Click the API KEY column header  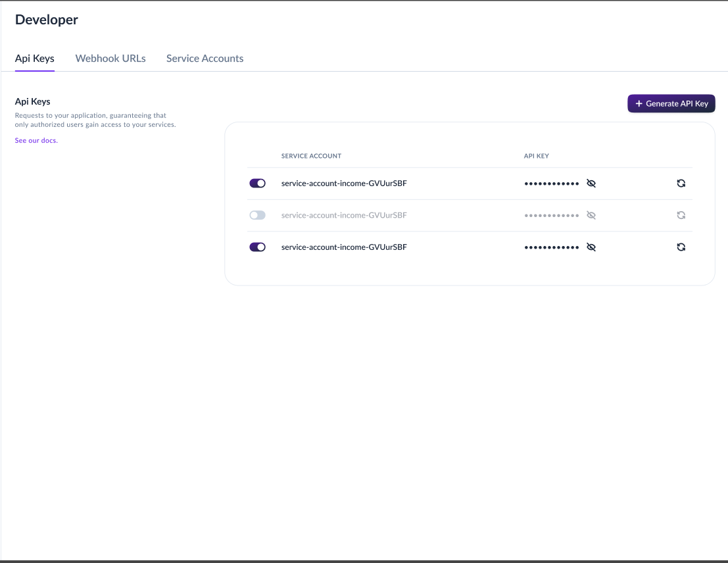(537, 156)
